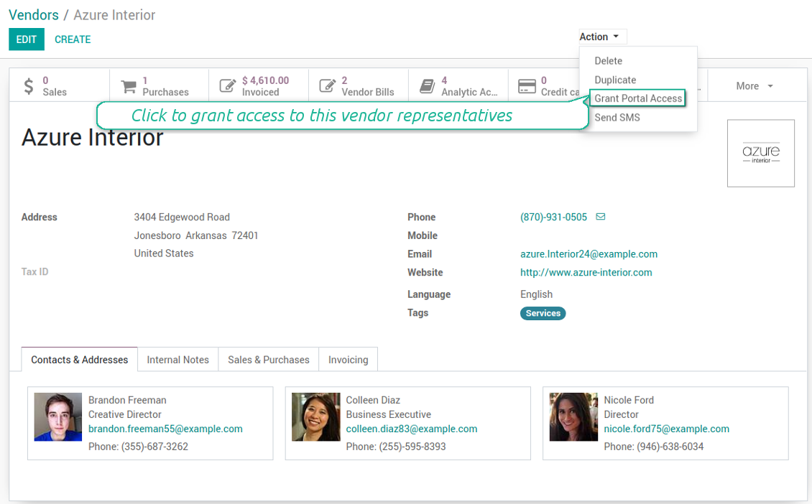Click the envelope icon beside the phone number

coord(601,217)
